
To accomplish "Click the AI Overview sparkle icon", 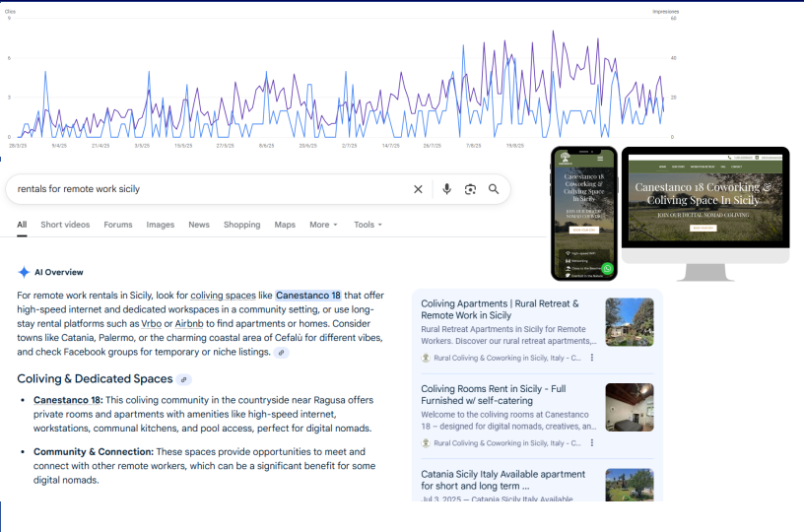I will [24, 272].
